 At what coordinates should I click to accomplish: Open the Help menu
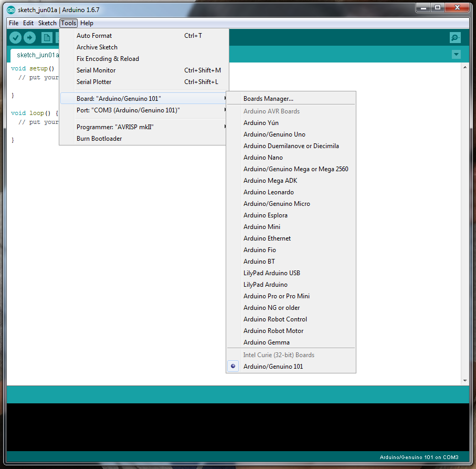[x=87, y=23]
